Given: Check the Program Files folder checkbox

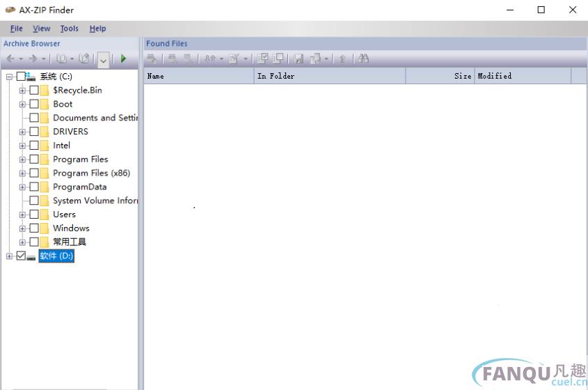Looking at the screenshot, I should (34, 159).
